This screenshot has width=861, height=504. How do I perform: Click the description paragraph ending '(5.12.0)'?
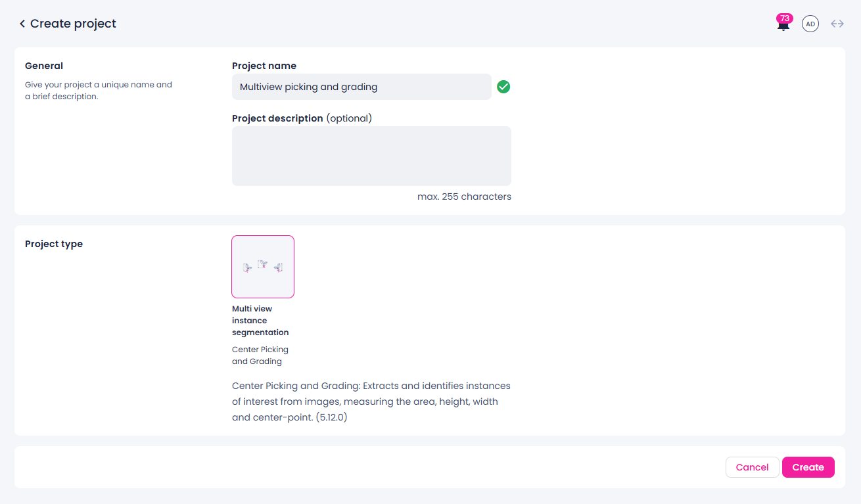[371, 401]
